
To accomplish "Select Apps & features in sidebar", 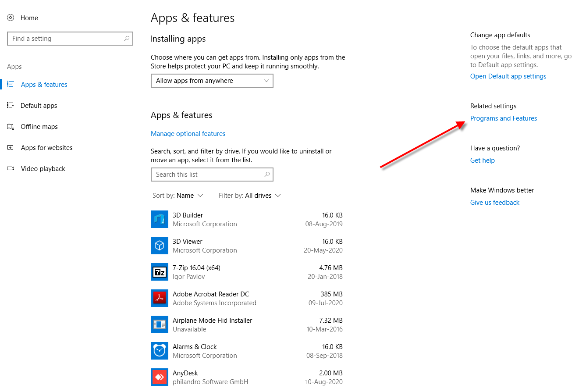I will point(44,85).
